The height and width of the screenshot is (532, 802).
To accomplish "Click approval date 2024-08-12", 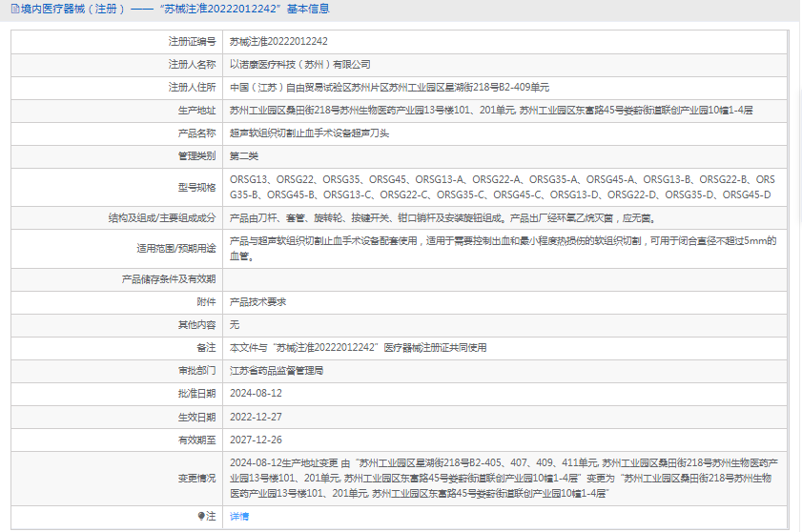I will [x=256, y=394].
